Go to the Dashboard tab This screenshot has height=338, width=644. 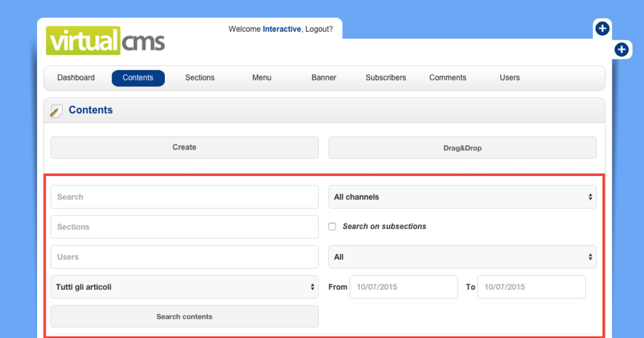pyautogui.click(x=76, y=78)
